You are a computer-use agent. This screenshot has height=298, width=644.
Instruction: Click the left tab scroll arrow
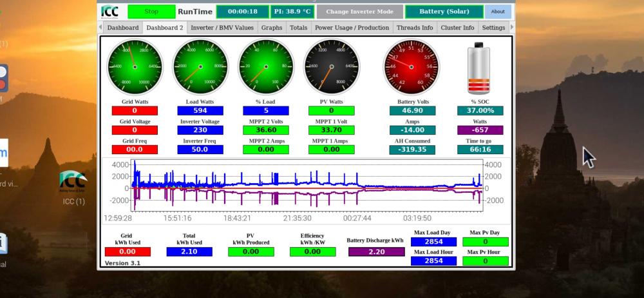pos(100,28)
